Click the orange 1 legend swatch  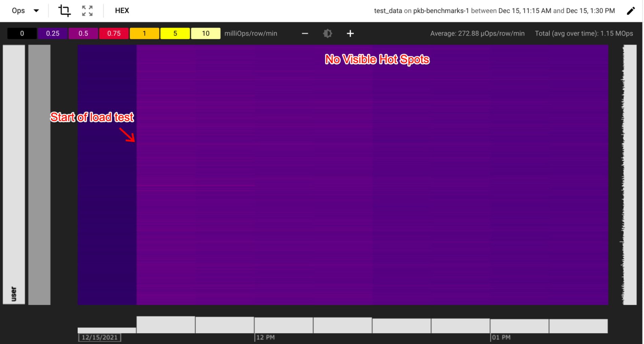click(144, 34)
